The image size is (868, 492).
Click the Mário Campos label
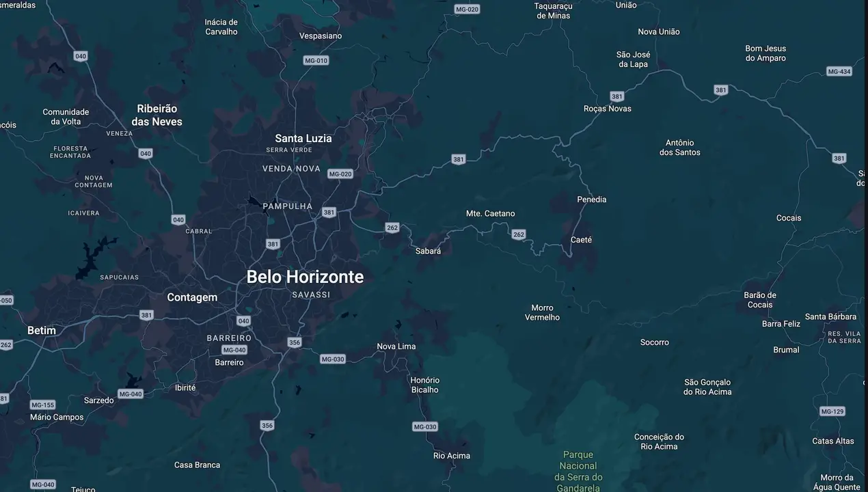(x=57, y=417)
